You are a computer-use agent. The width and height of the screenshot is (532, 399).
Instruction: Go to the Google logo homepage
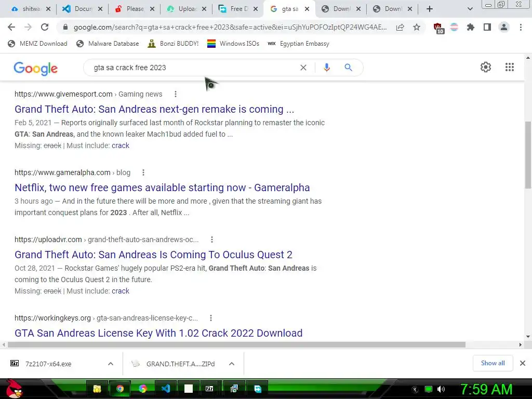tap(36, 68)
